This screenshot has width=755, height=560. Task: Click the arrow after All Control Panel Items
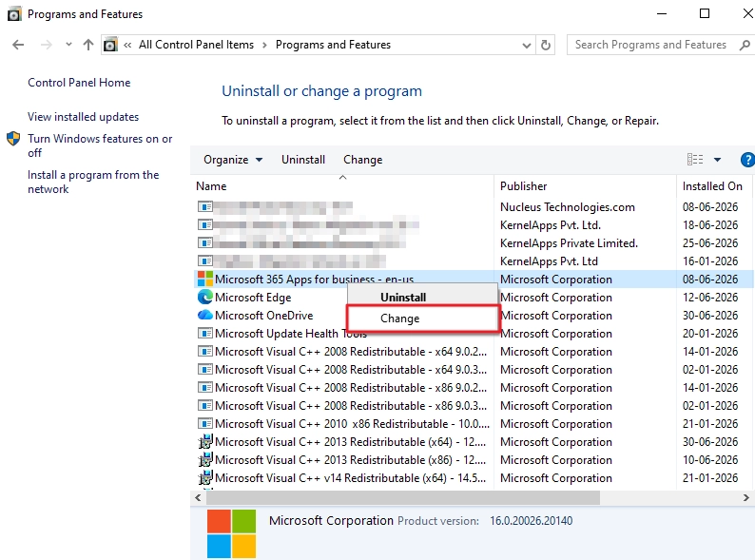pos(264,46)
